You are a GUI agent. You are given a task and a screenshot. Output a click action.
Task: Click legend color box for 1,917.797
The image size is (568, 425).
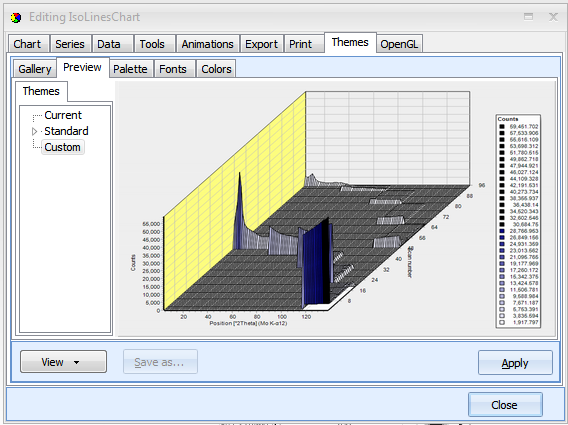(502, 322)
